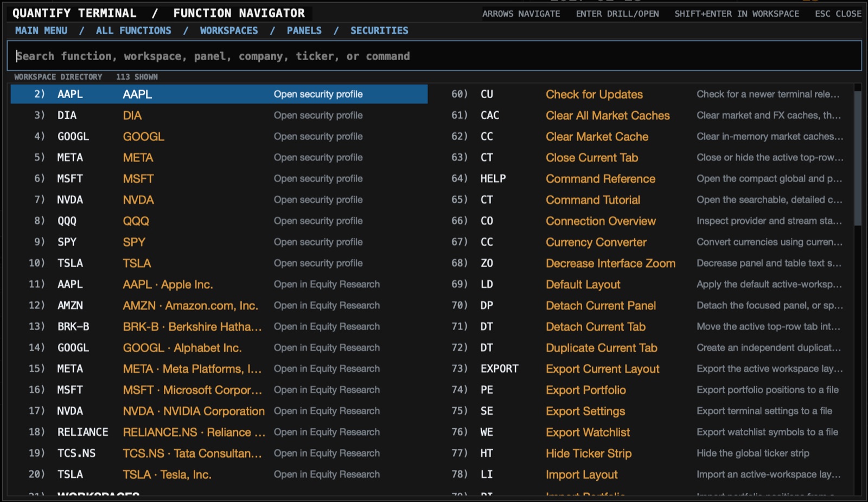
Task: Select Detach Current Tab
Action: pos(642,326)
